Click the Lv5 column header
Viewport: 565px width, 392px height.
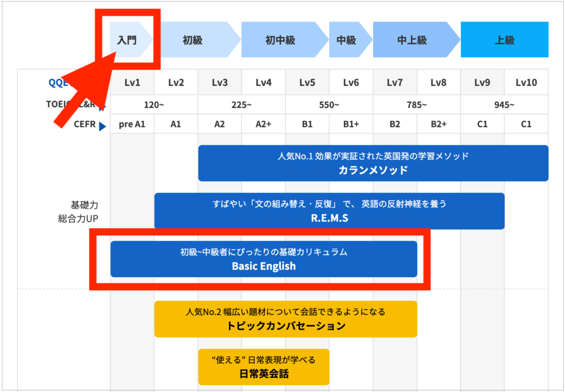tap(307, 83)
